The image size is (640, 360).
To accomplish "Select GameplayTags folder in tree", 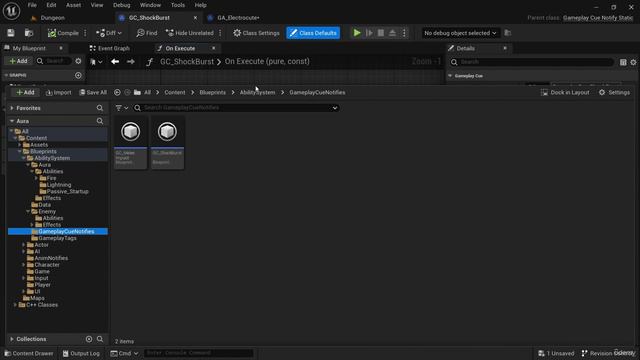I will (x=58, y=238).
